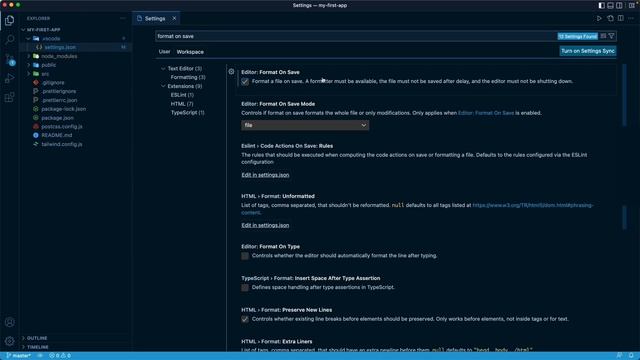Open the Search view in activity bar
Screen dimensions: 640x360
pyautogui.click(x=9, y=39)
